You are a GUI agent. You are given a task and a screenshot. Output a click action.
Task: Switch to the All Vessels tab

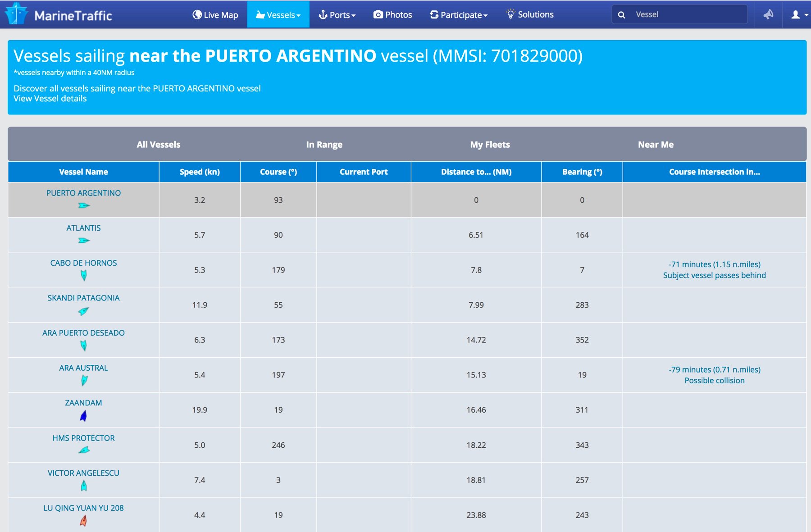tap(159, 145)
